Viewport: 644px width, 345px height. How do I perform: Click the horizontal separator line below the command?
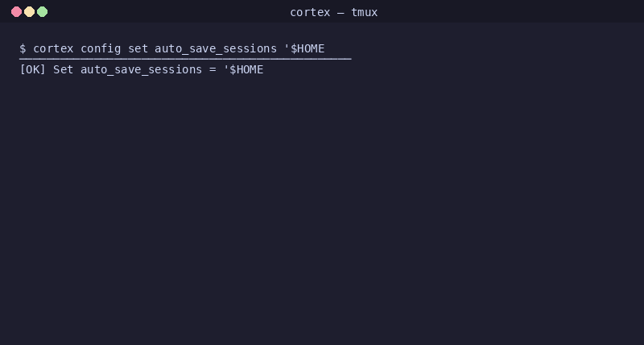(185, 59)
